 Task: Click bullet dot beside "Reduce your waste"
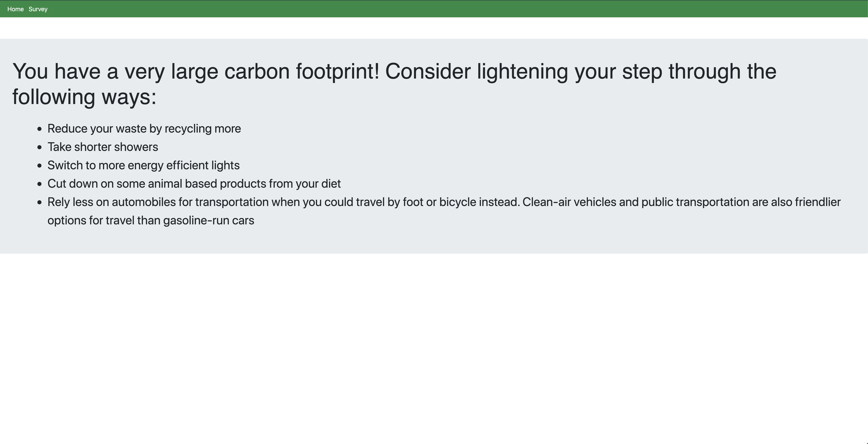point(40,129)
